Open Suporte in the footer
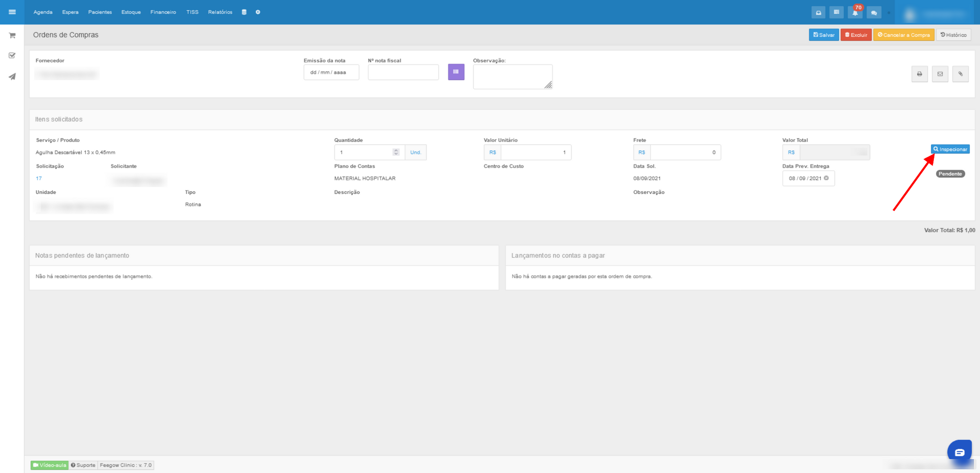980x473 pixels. point(83,465)
